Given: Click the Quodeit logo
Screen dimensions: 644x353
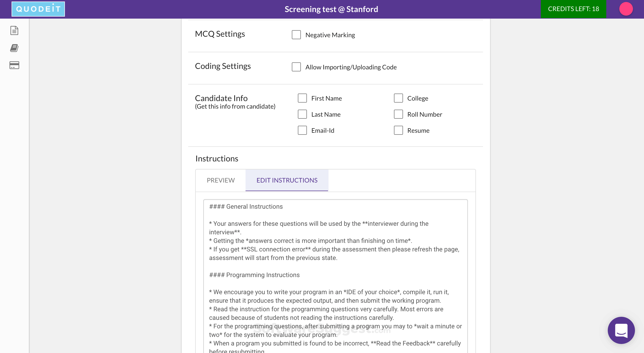Looking at the screenshot, I should 38,9.
